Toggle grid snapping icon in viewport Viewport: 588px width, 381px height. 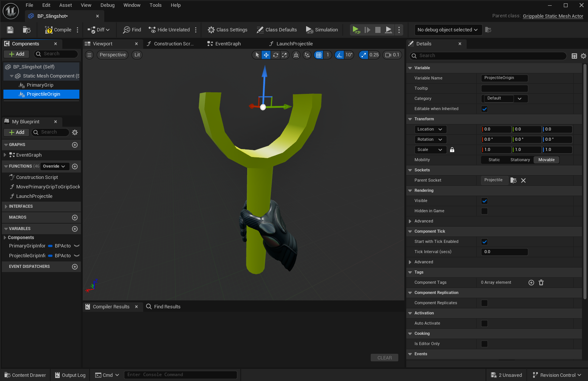[x=319, y=55]
